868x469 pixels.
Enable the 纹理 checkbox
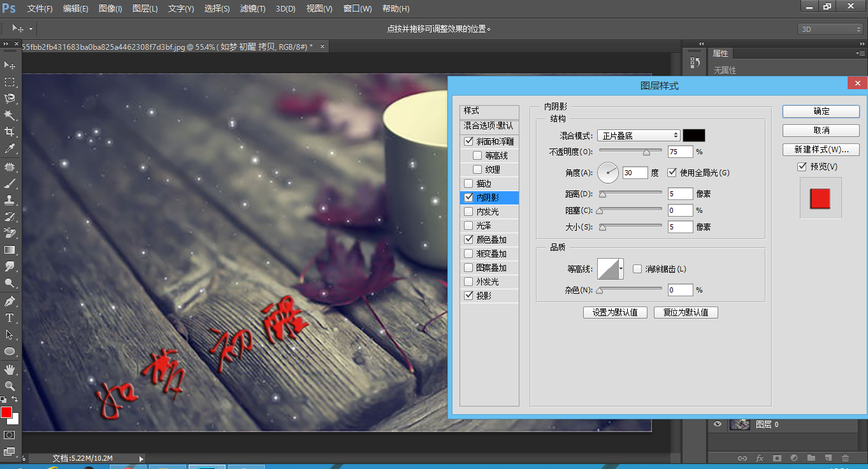(x=477, y=170)
